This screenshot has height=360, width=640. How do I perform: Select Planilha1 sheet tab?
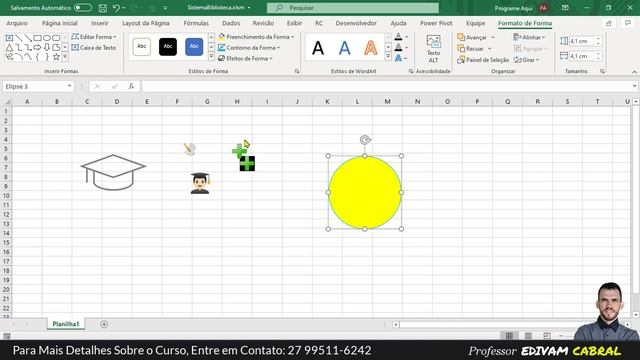66,324
